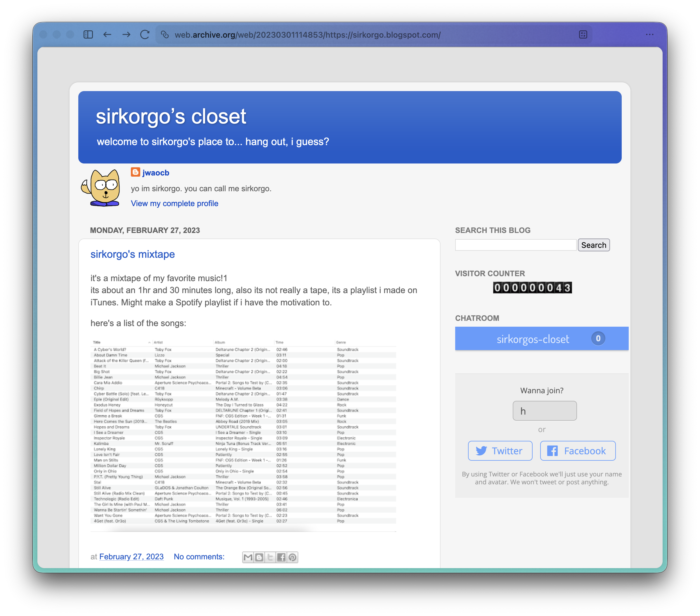Image resolution: width=700 pixels, height=616 pixels.
Task: Toggle the browser sidebar icon
Action: (88, 34)
